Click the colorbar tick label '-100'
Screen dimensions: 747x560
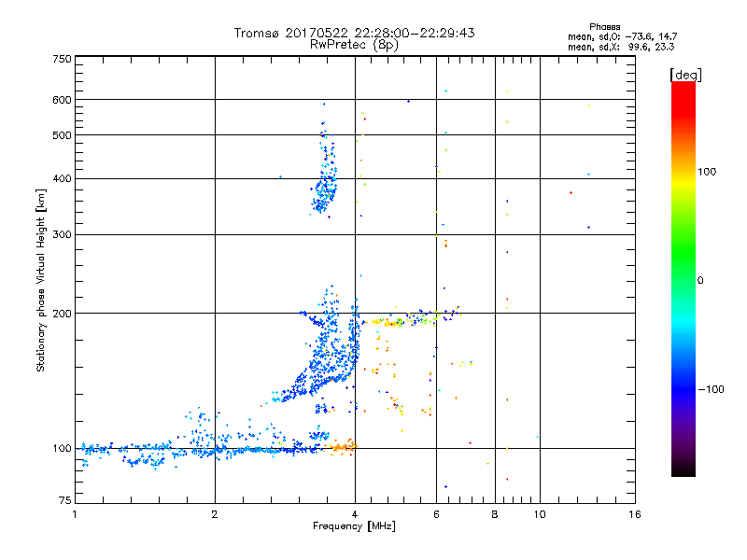(x=711, y=389)
